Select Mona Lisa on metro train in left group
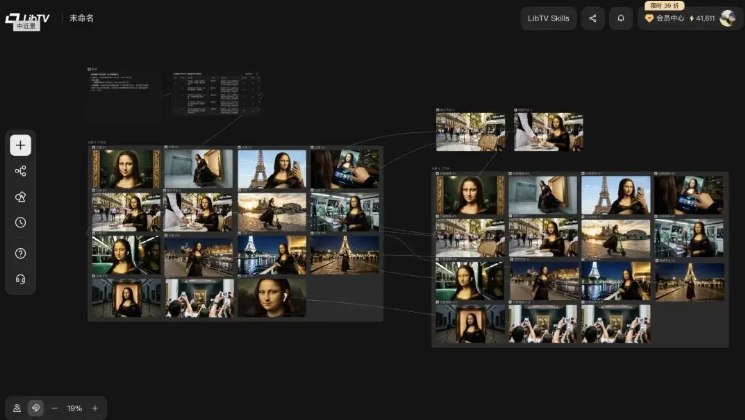 click(126, 255)
